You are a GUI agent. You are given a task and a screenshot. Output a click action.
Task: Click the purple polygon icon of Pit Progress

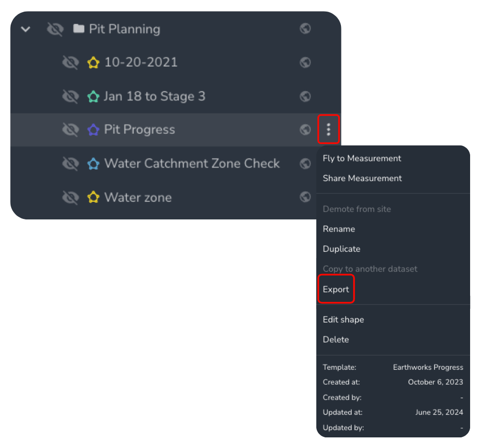pyautogui.click(x=93, y=130)
